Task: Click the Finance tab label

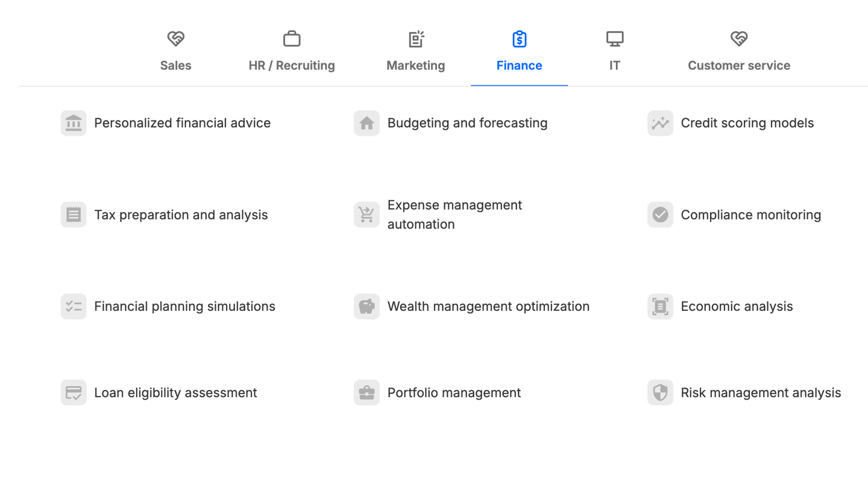Action: tap(519, 66)
